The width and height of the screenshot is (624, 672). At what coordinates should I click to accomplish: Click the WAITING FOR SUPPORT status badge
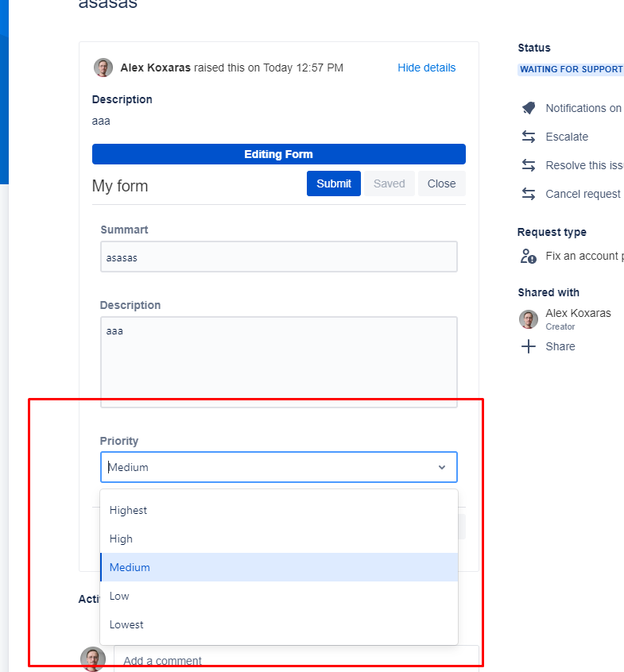pos(571,69)
